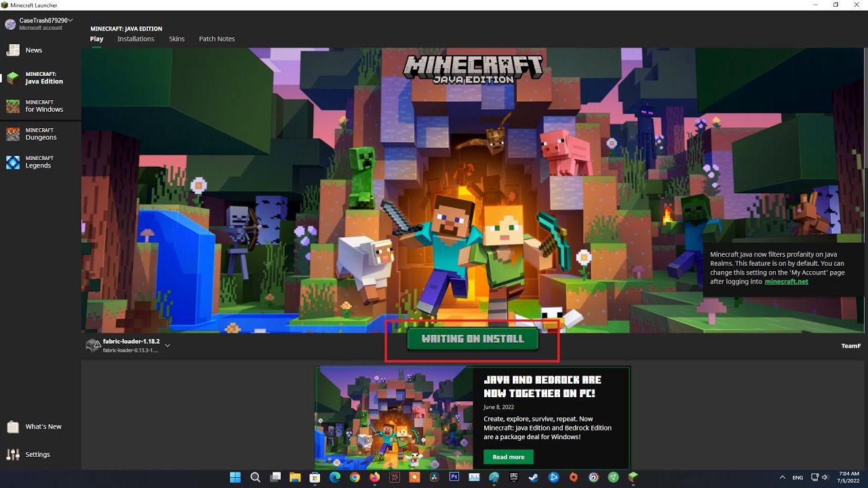Open the Patch Notes tab
Screen dimensions: 868x488
click(217, 39)
